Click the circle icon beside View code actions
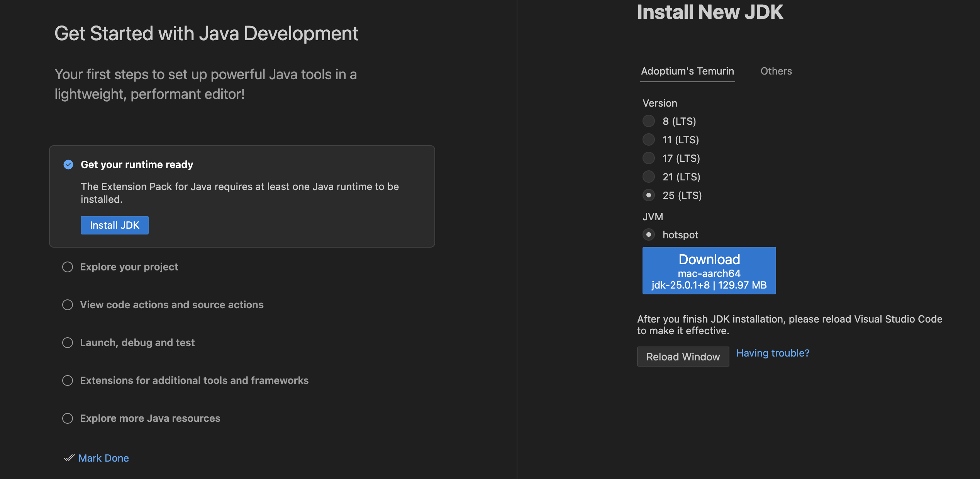Screen dimensions: 980x479 pyautogui.click(x=68, y=305)
